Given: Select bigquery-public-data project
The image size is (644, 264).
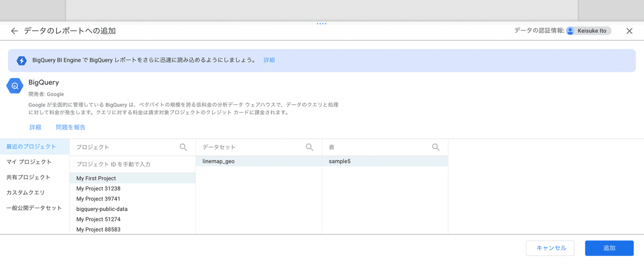Looking at the screenshot, I should [x=133, y=209].
